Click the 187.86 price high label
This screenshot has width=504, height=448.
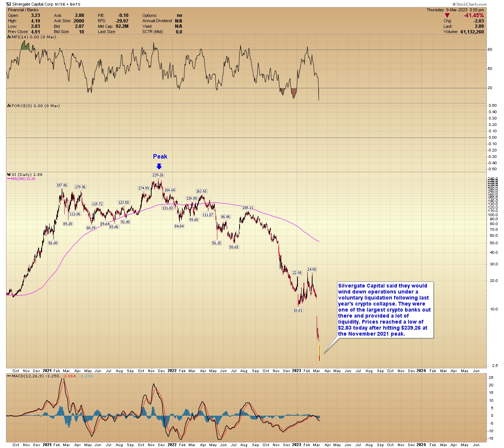(x=62, y=185)
